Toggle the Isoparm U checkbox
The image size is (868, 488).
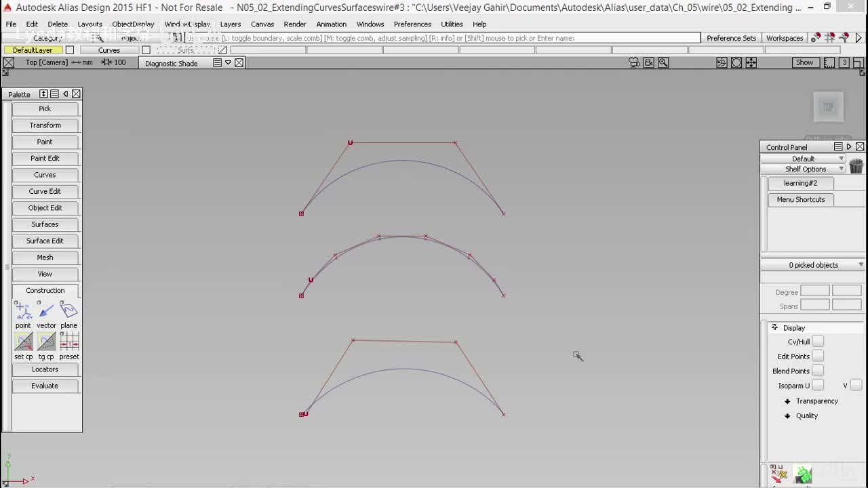(x=818, y=386)
